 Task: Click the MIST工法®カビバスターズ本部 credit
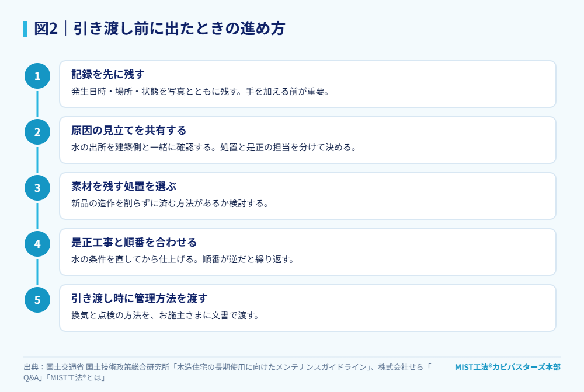(507, 367)
